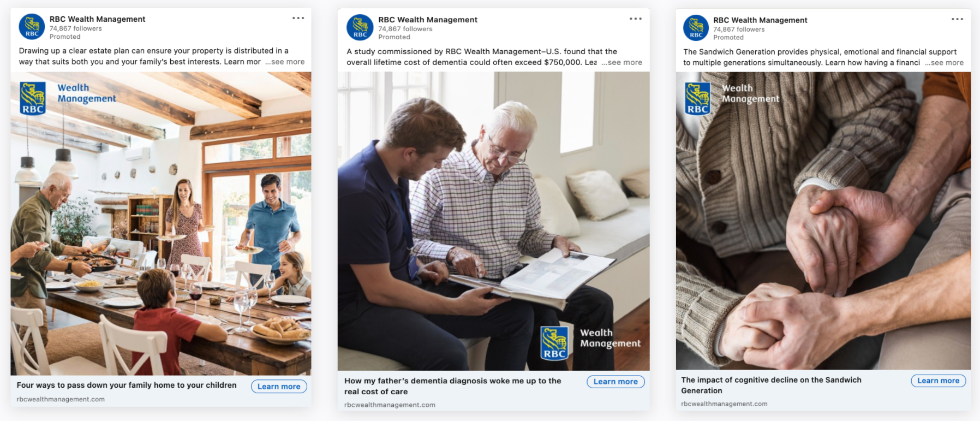The image size is (980, 421).
Task: Expand "see more" on the estate plan post text
Action: point(285,62)
